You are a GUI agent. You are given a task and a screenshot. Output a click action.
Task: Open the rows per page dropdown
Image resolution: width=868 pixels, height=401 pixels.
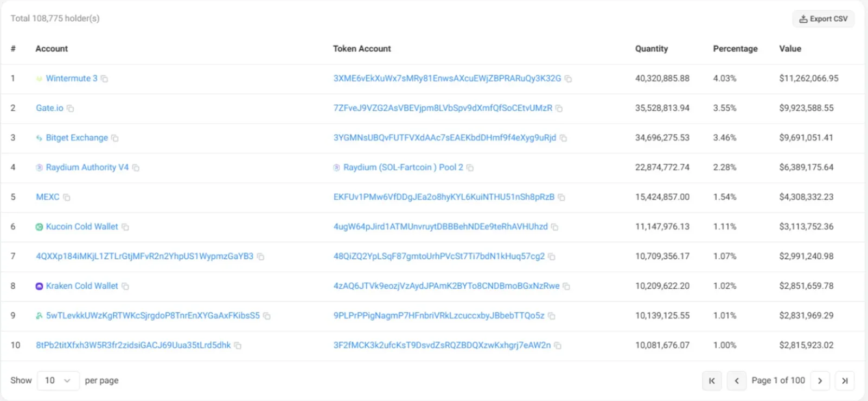[x=58, y=380]
